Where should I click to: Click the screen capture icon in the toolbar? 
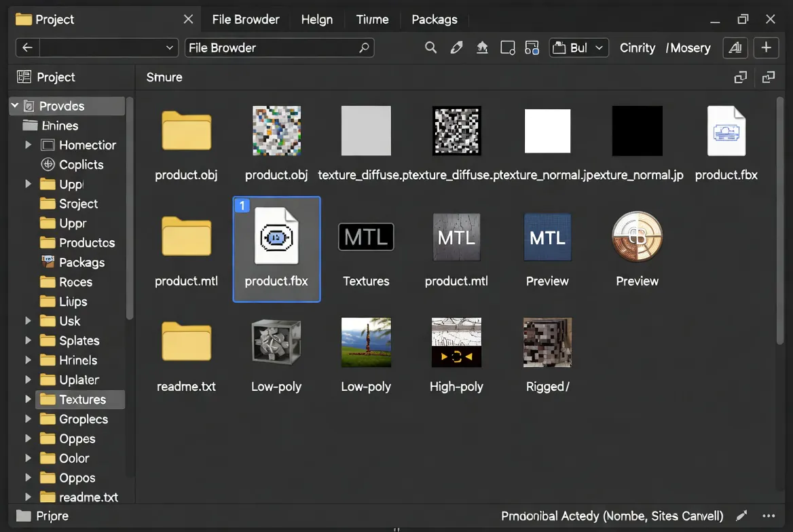click(507, 47)
